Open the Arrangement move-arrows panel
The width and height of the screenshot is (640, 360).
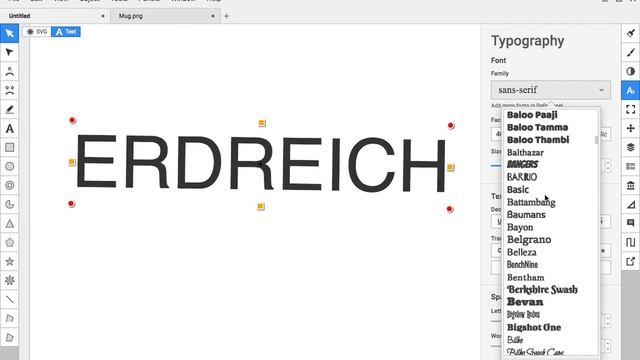[631, 129]
